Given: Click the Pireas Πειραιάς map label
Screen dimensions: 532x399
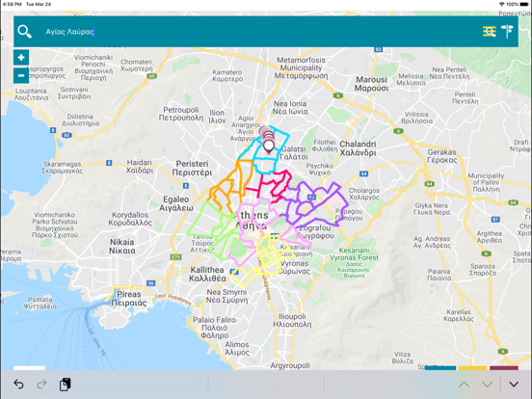Looking at the screenshot, I should [x=128, y=299].
